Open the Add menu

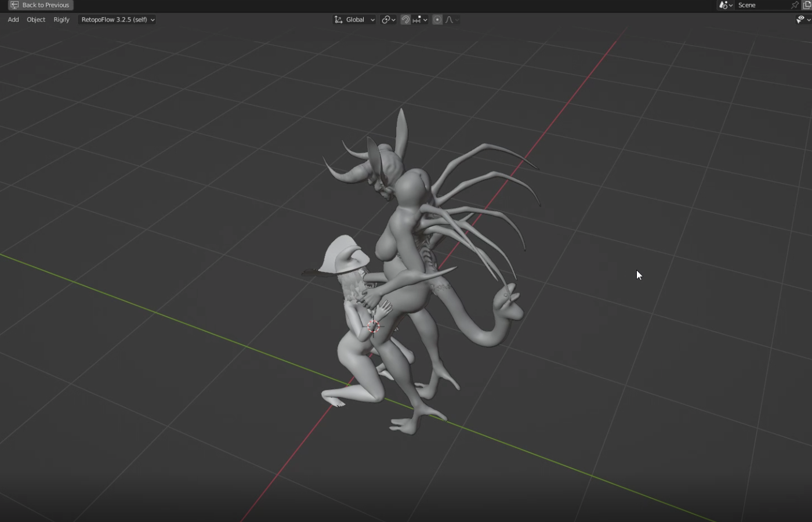pyautogui.click(x=13, y=20)
